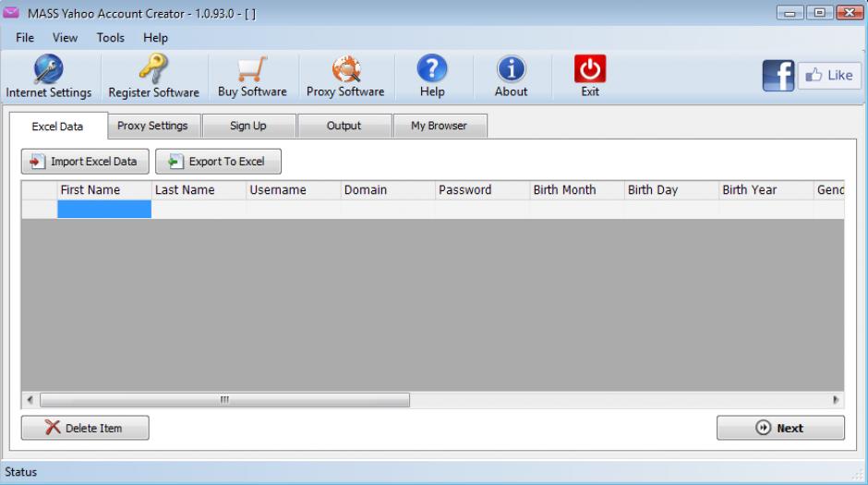The width and height of the screenshot is (868, 485).
Task: Click the empty Username cell in first row
Action: 294,210
